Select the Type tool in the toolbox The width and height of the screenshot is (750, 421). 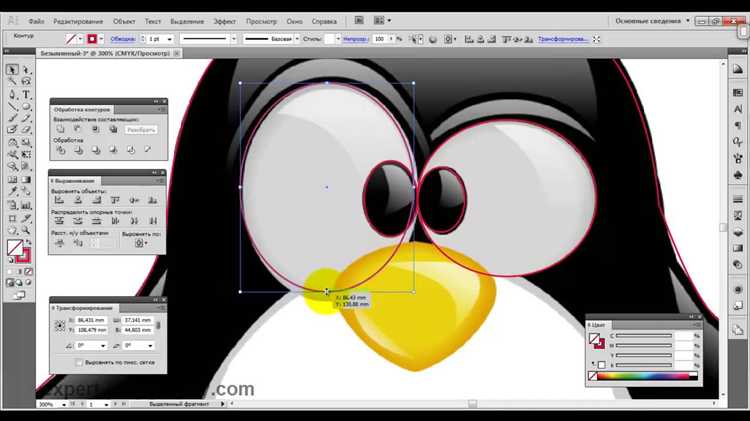click(26, 94)
